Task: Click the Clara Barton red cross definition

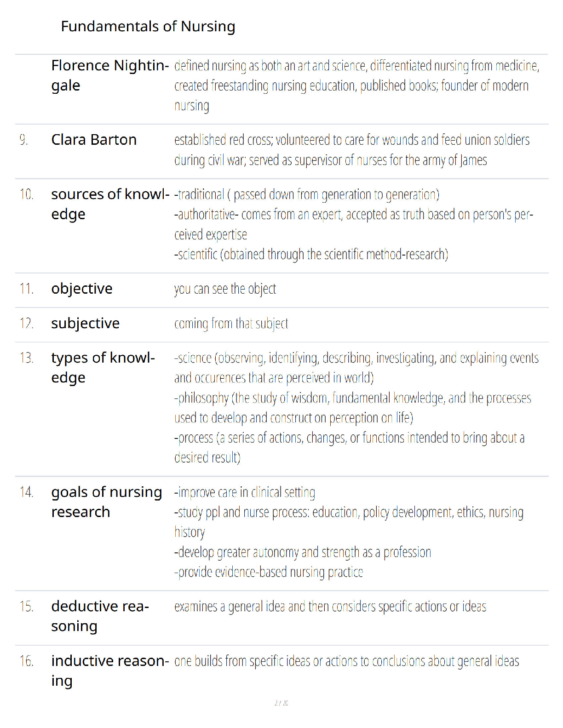Action: pos(352,150)
